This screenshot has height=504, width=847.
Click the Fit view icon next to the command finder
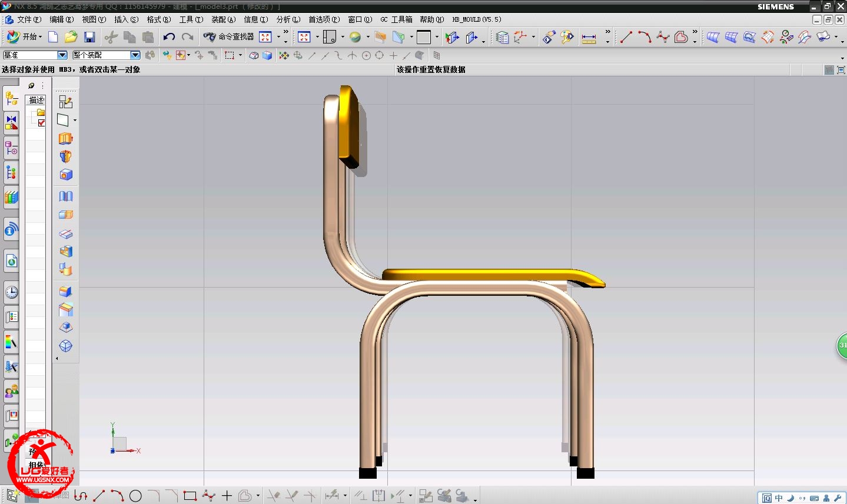(265, 37)
